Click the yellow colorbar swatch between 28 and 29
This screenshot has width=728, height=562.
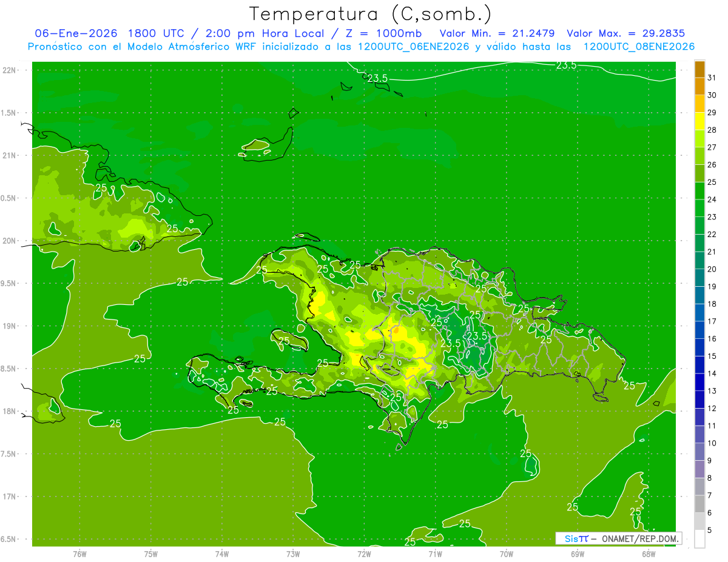[x=699, y=121]
